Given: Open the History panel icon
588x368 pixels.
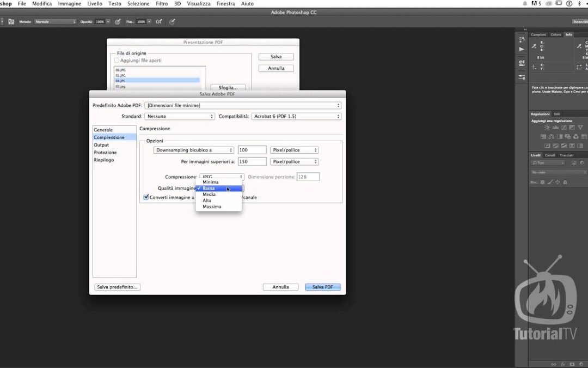Looking at the screenshot, I should tap(522, 39).
